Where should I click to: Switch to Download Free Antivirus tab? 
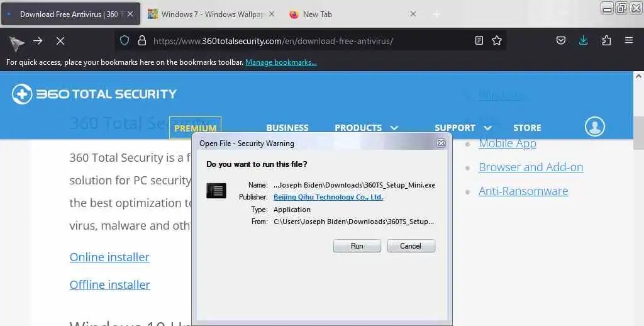click(x=70, y=14)
